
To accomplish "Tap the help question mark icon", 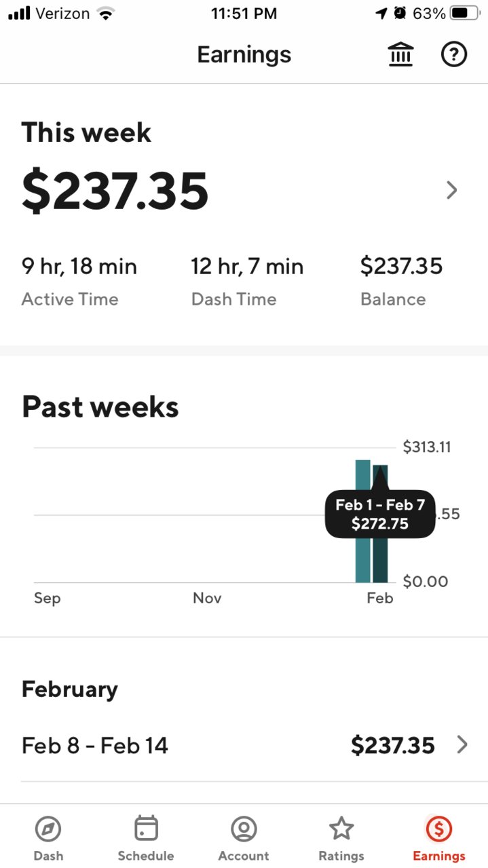I will coord(454,54).
